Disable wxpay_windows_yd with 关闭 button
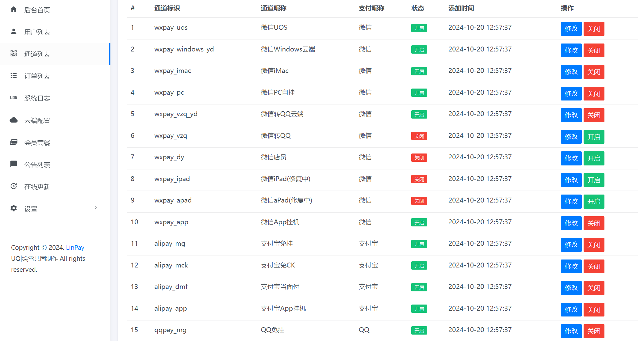 (x=594, y=50)
